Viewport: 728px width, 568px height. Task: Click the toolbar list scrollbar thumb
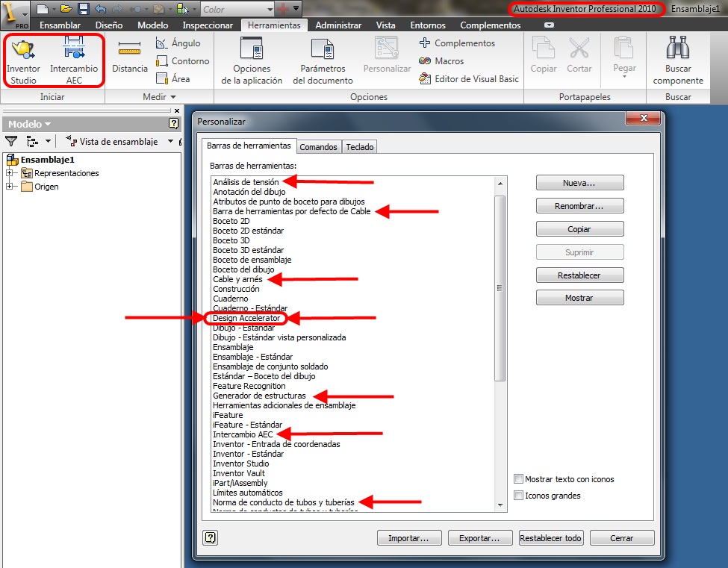click(500, 287)
